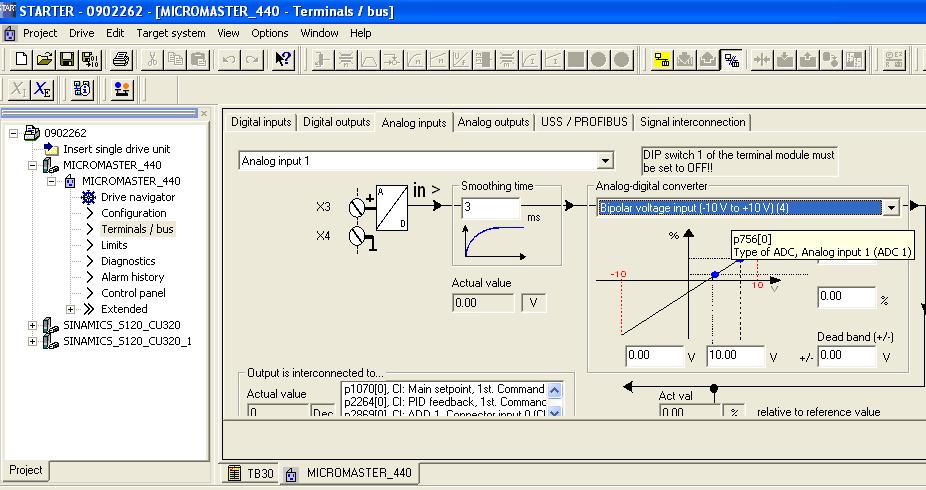
Task: Select Configuration in the drive tree
Action: pos(133,213)
